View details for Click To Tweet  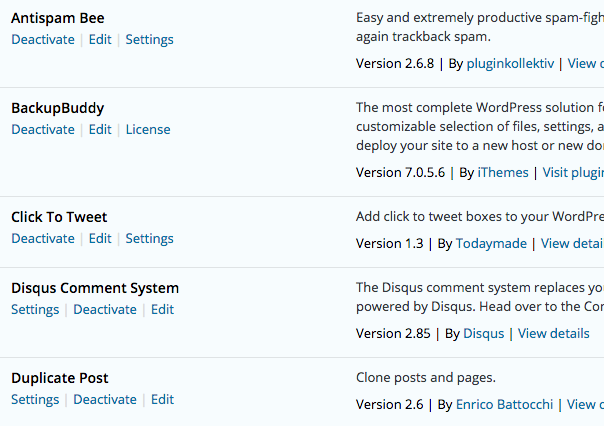tap(572, 243)
